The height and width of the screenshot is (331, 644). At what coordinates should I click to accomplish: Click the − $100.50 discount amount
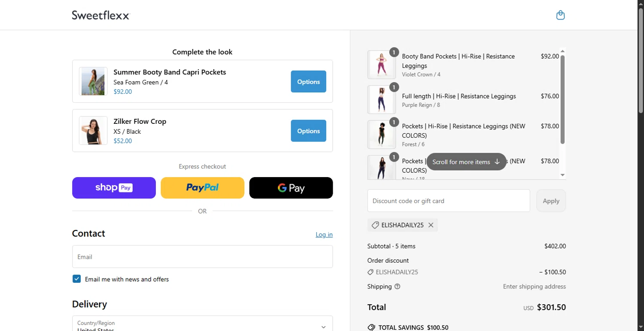tap(553, 272)
